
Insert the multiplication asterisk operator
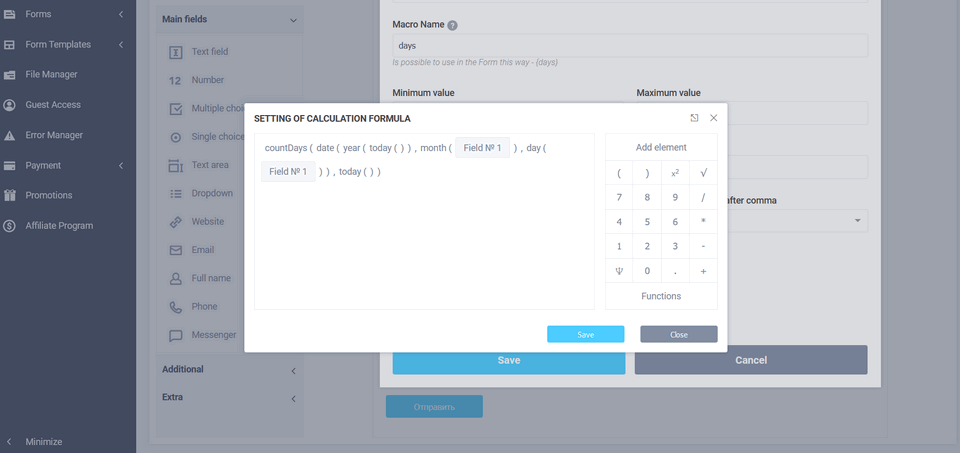pyautogui.click(x=703, y=222)
